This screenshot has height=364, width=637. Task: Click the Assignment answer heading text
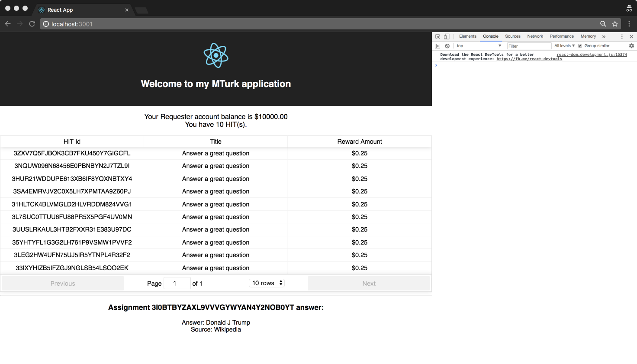(216, 307)
